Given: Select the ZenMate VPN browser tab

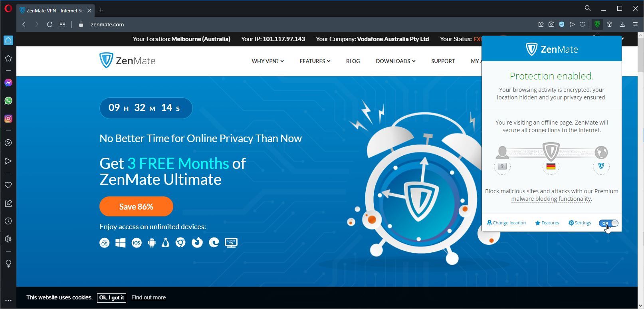Looking at the screenshot, I should 55,10.
